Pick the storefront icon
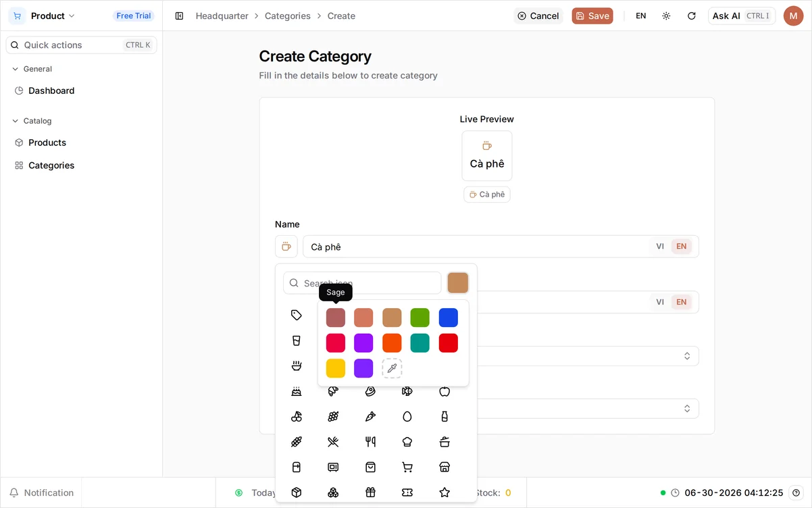 (445, 467)
